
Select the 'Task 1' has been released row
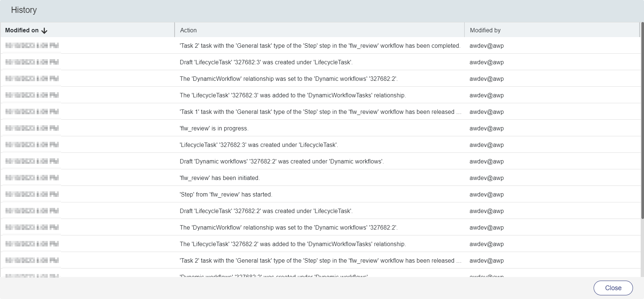pos(320,112)
